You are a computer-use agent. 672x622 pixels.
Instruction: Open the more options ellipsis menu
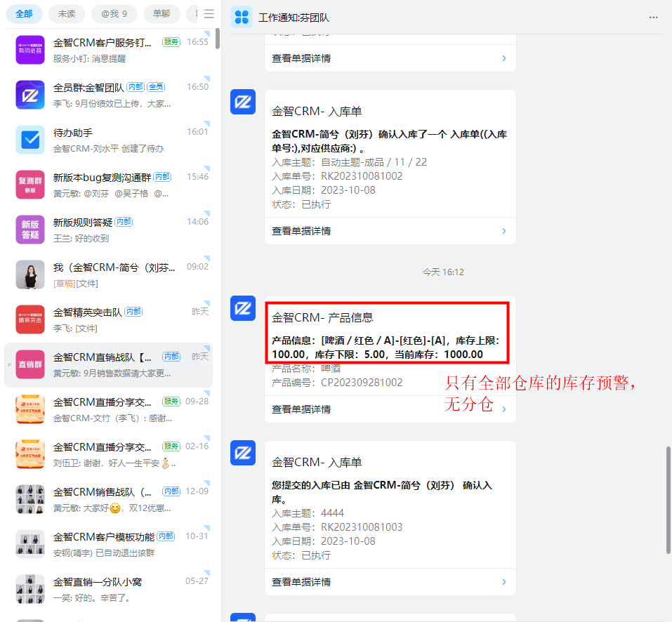(653, 18)
